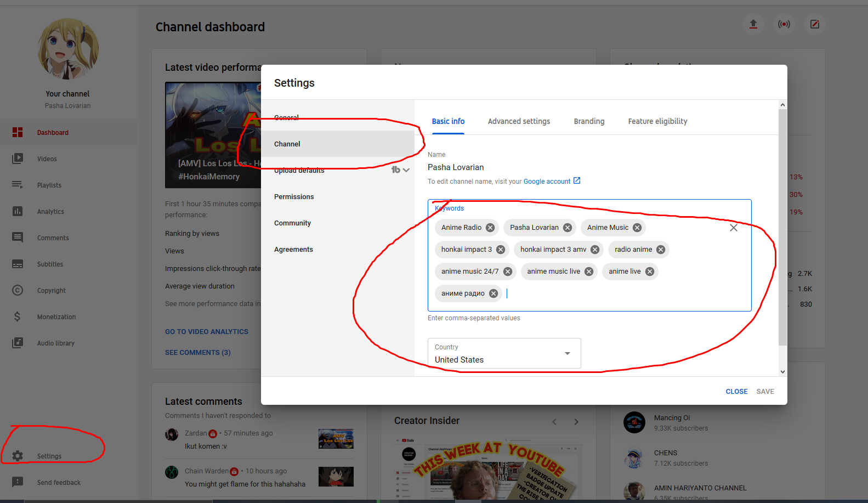Remove the "anime live" keyword tag
This screenshot has height=503, width=868.
click(650, 272)
